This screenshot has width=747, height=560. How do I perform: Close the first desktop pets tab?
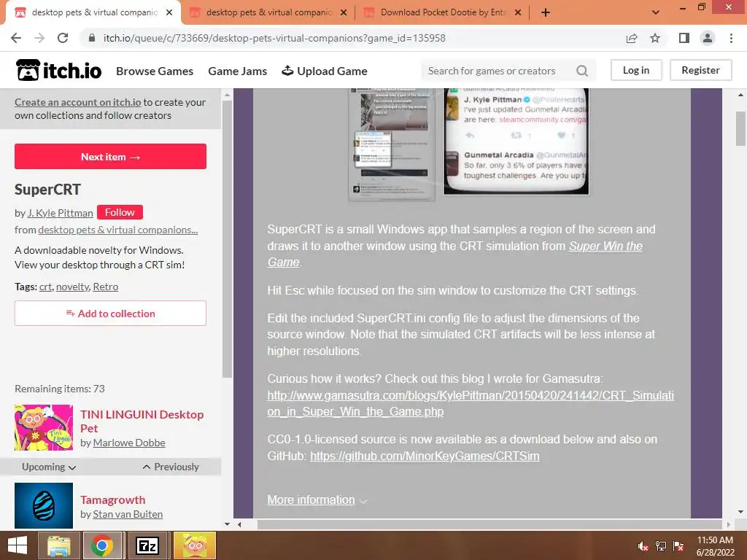coord(169,12)
